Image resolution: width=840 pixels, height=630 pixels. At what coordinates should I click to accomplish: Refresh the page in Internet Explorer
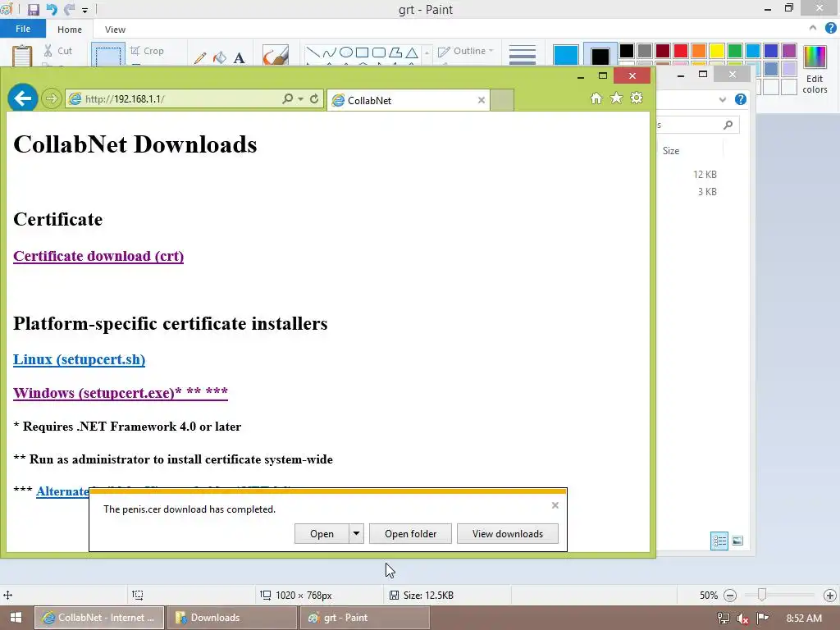pyautogui.click(x=314, y=98)
